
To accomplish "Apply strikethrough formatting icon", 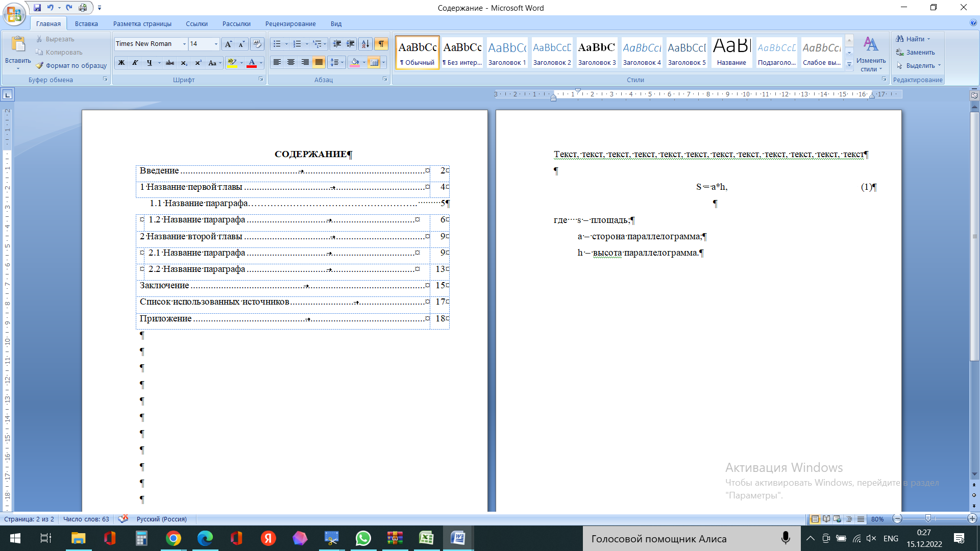I will click(x=170, y=63).
